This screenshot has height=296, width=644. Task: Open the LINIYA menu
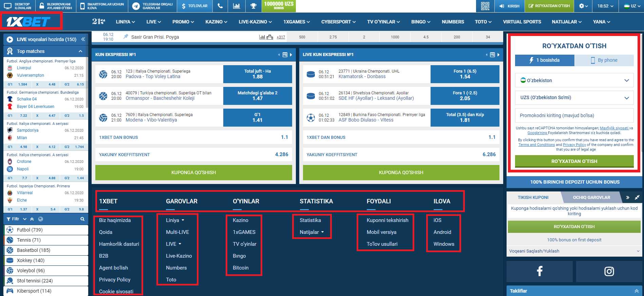pyautogui.click(x=125, y=22)
